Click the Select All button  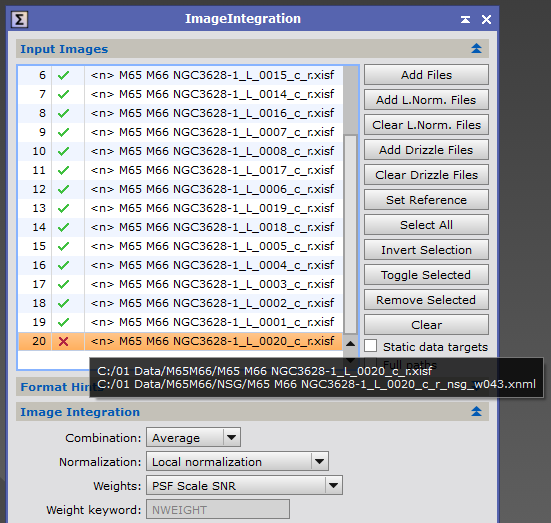click(x=426, y=225)
